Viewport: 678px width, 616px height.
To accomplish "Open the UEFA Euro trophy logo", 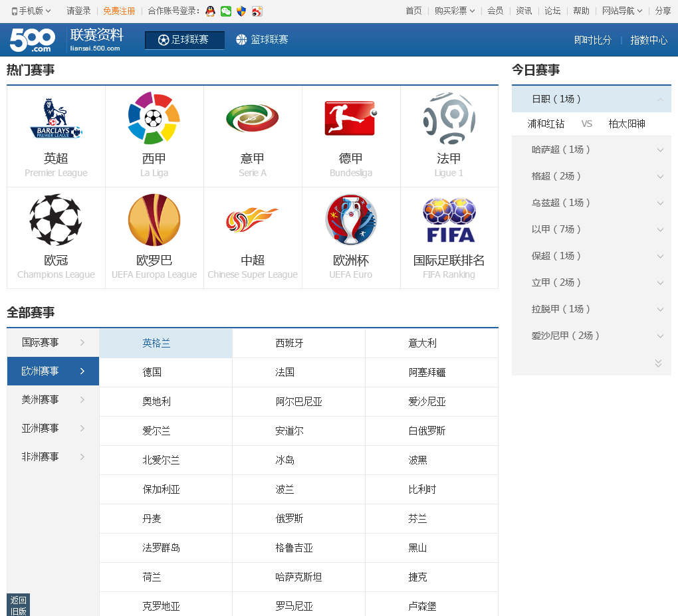I will tap(351, 219).
